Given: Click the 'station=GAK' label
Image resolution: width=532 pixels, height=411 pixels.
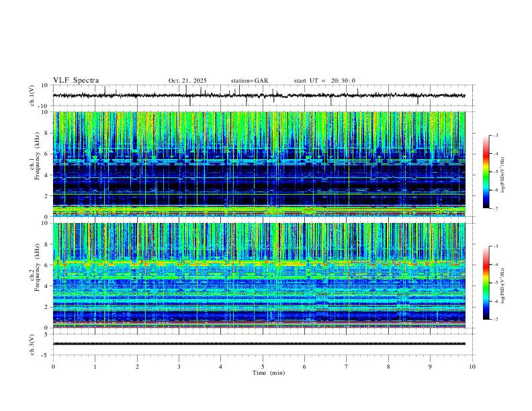Looking at the screenshot, I should coord(250,81).
